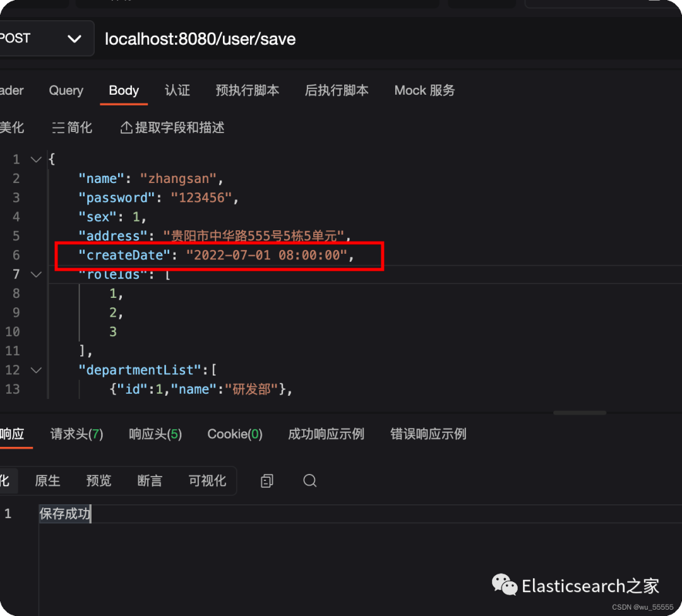682x616 pixels.
Task: Select the 断言 assertion view
Action: [x=149, y=480]
